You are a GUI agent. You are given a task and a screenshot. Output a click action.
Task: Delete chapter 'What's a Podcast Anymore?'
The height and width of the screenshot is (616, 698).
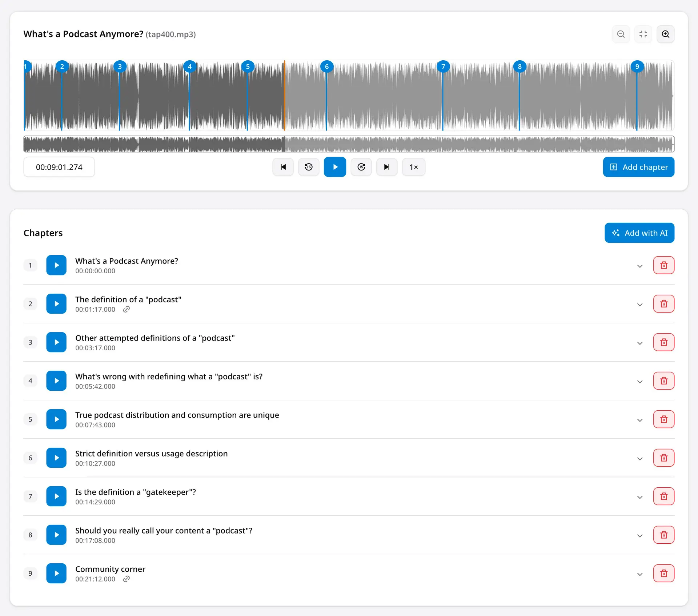click(x=664, y=265)
